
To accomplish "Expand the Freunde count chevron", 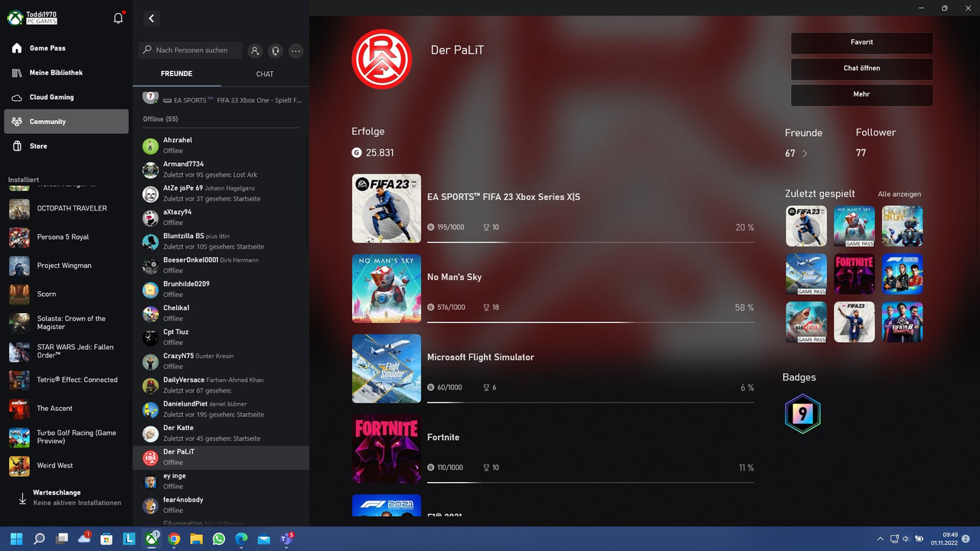I will point(805,154).
